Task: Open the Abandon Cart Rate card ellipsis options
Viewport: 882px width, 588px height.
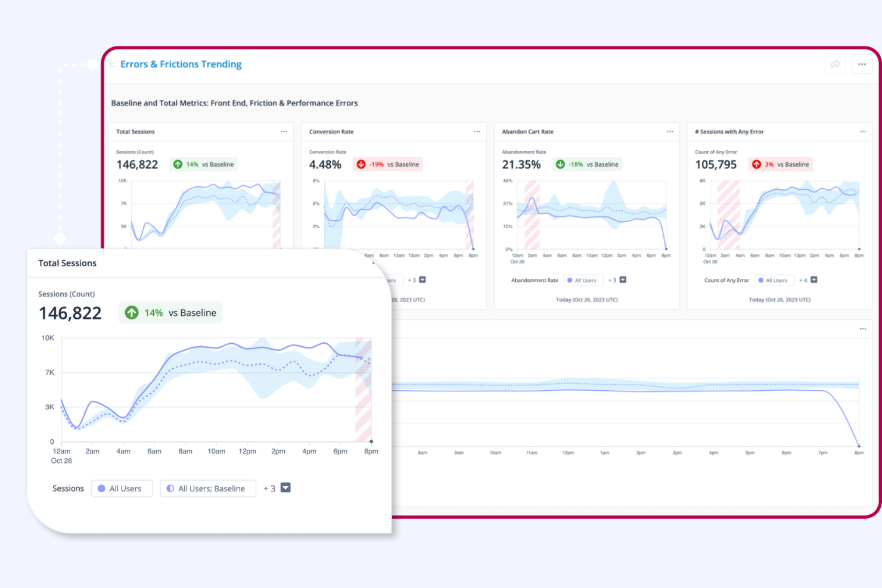Action: (x=670, y=131)
